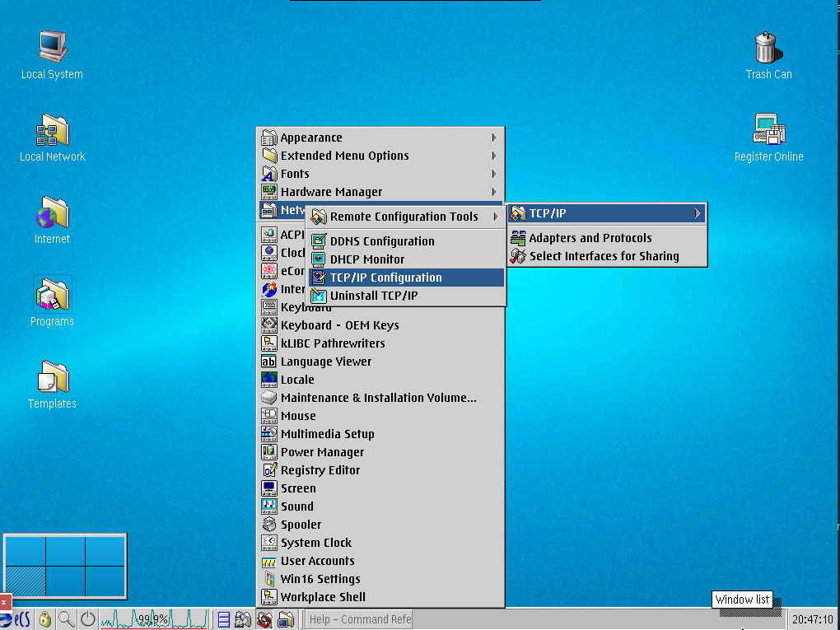Click the Help - Command Reference taskbar button
Image resolution: width=840 pixels, height=630 pixels.
point(359,619)
